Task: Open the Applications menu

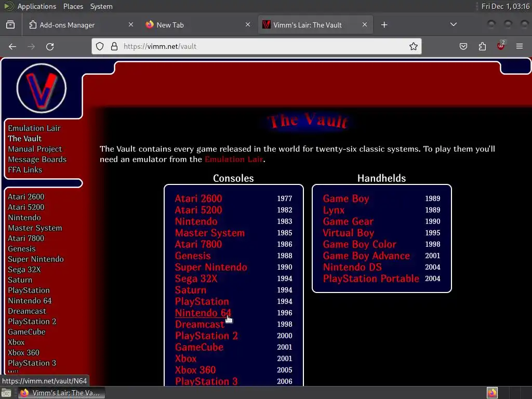Action: 37,6
